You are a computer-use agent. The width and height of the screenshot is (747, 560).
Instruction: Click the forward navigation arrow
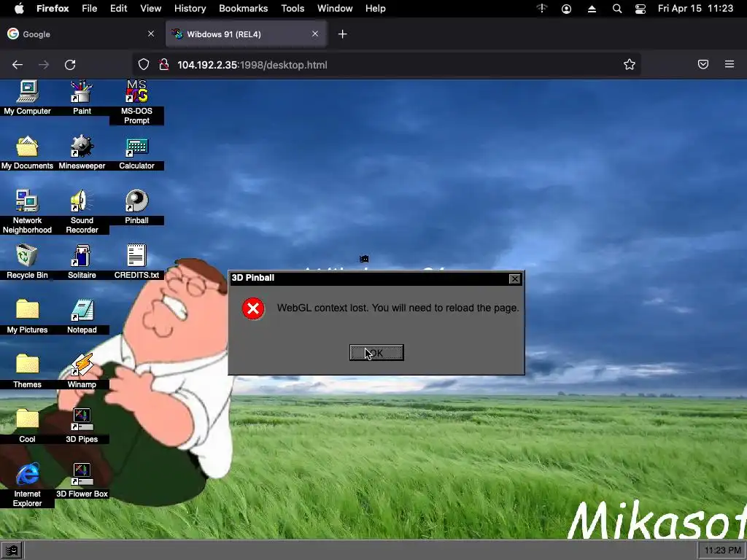coord(44,65)
